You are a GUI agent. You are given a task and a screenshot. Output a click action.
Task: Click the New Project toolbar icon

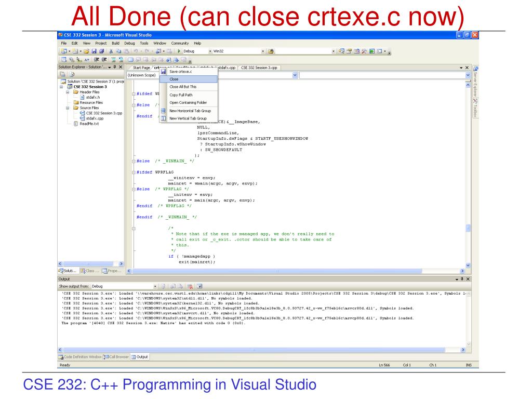(x=63, y=51)
